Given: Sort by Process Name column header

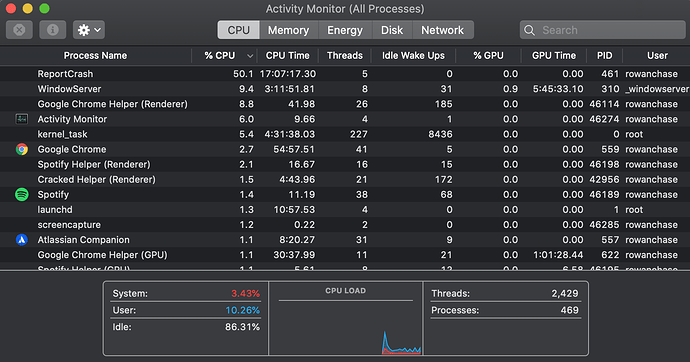Looking at the screenshot, I should [95, 55].
